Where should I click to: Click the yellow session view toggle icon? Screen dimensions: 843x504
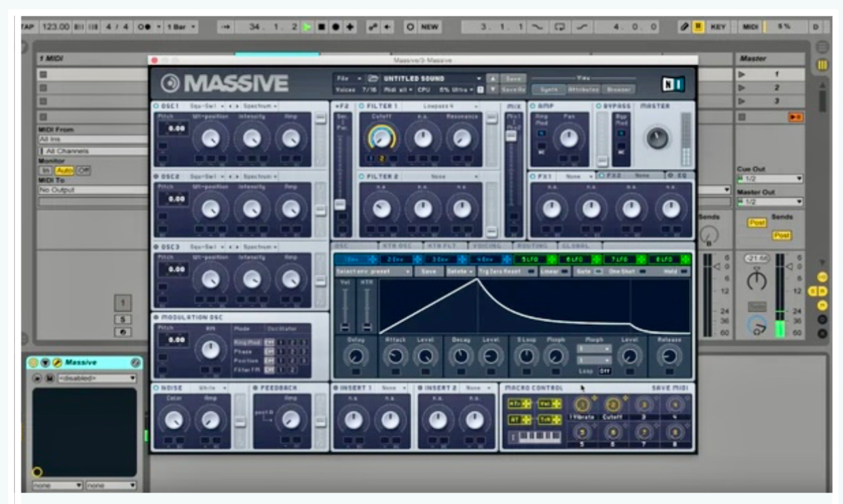click(823, 65)
